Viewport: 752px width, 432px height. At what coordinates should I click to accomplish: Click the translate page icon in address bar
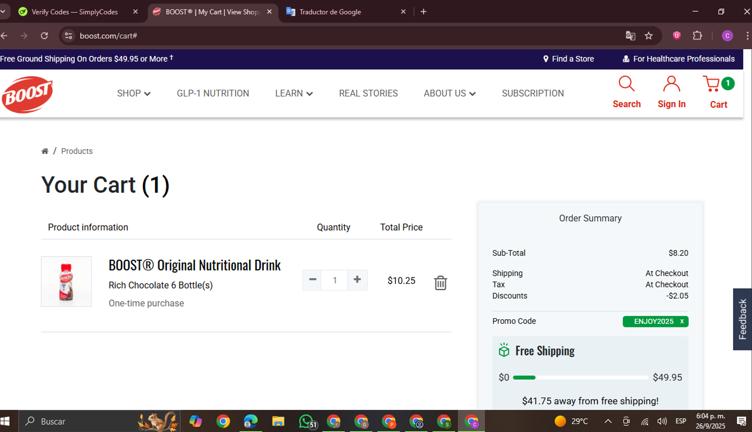pyautogui.click(x=630, y=35)
